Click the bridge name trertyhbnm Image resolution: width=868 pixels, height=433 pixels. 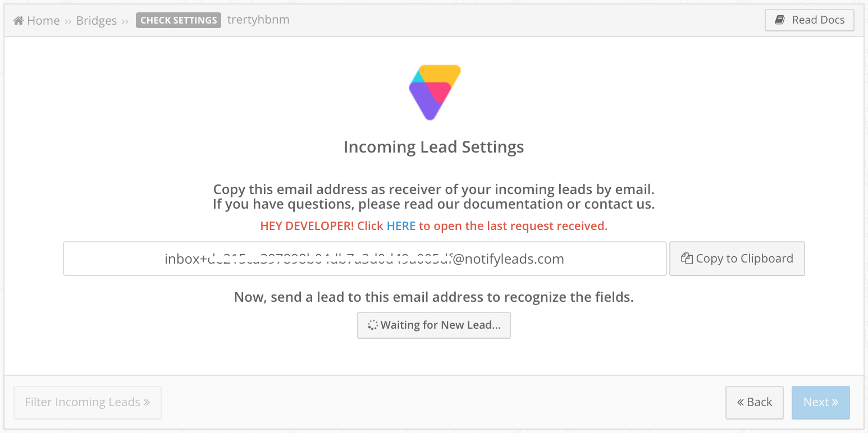258,20
